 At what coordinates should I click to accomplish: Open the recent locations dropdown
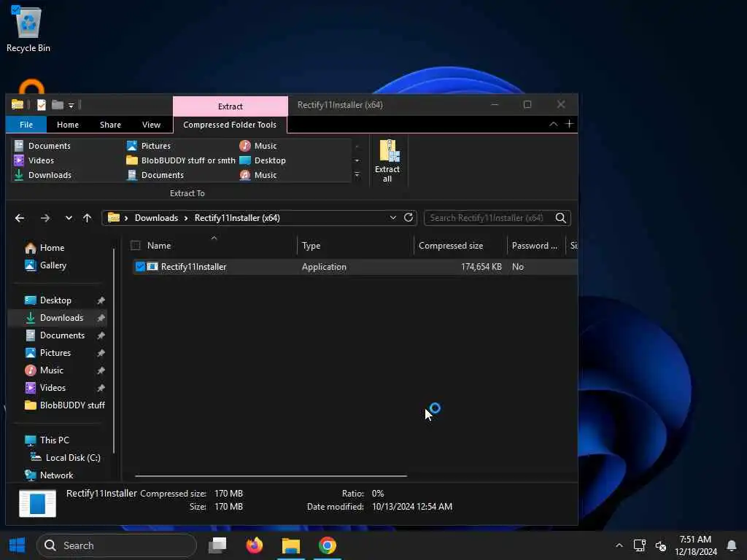[x=69, y=218]
